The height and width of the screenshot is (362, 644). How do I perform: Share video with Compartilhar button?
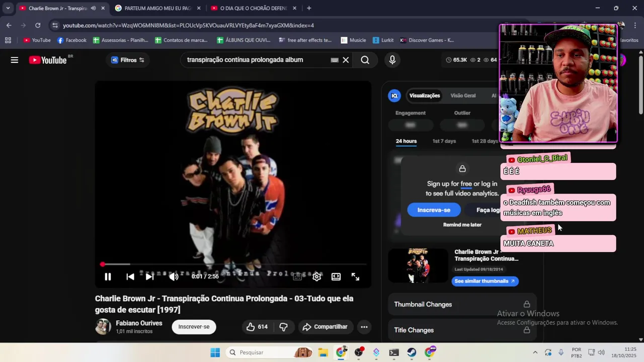pyautogui.click(x=325, y=327)
